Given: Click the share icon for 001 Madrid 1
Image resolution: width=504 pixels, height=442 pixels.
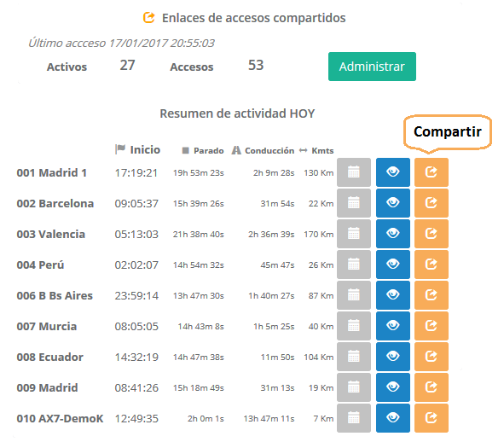Looking at the screenshot, I should pos(431,172).
